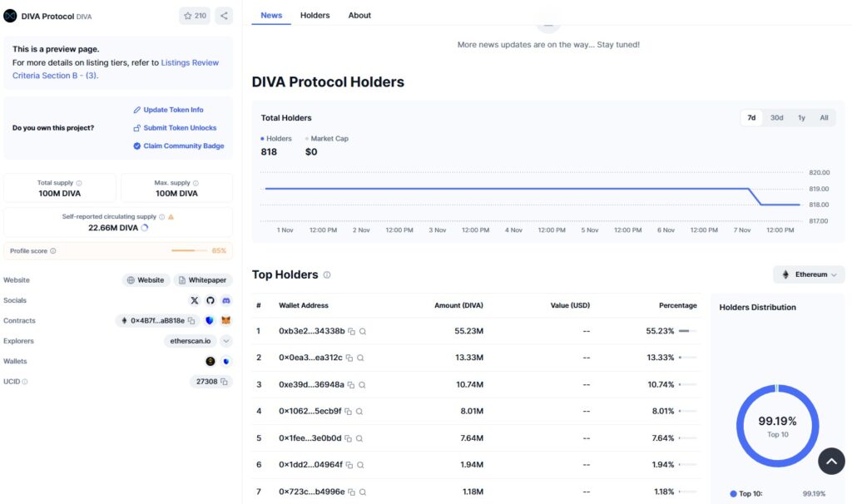The height and width of the screenshot is (504, 852).
Task: Open the X (Twitter) social link
Action: pyautogui.click(x=195, y=300)
